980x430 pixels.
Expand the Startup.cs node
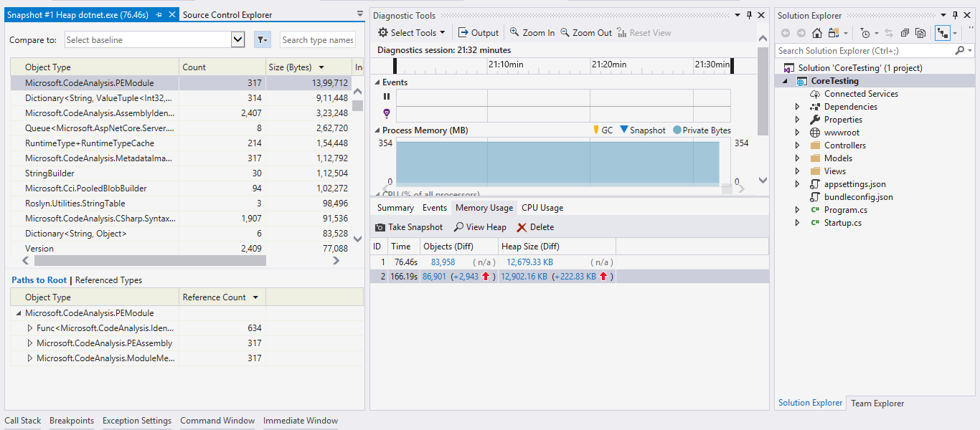797,223
